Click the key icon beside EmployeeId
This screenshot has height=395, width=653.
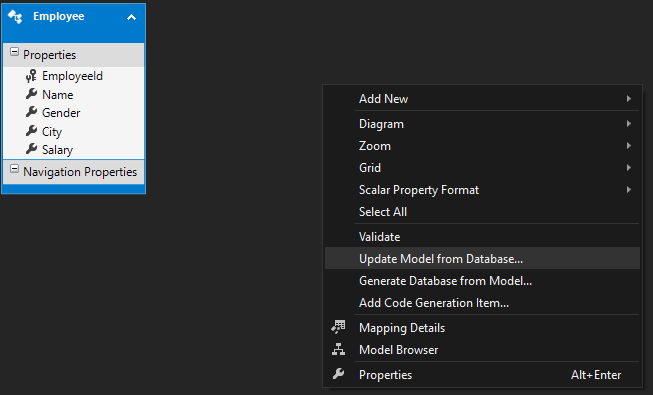click(x=31, y=76)
